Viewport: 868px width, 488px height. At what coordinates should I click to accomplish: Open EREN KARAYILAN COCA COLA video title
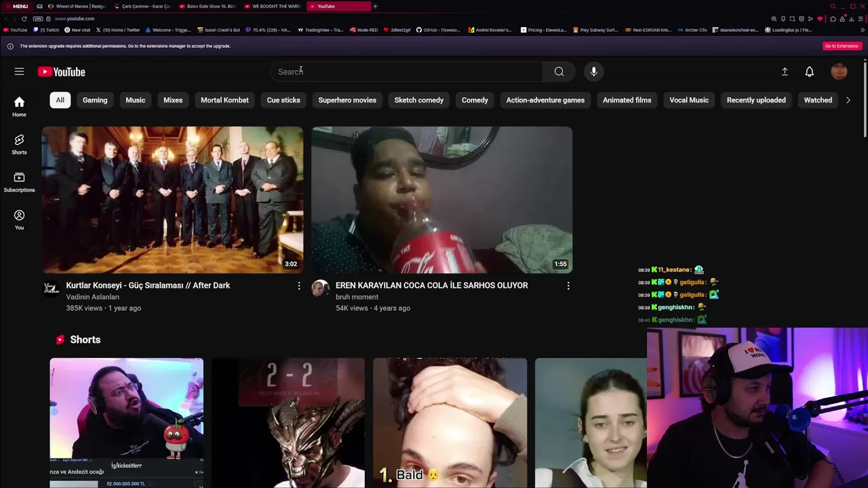pos(431,285)
